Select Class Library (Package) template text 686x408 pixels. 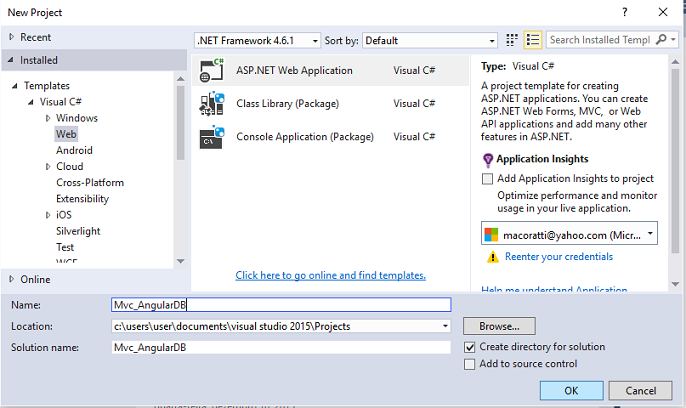(287, 104)
